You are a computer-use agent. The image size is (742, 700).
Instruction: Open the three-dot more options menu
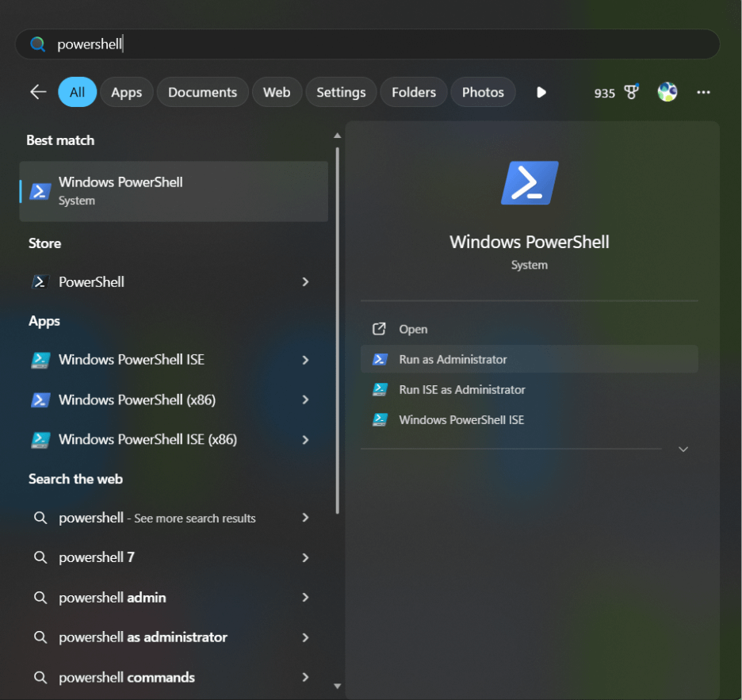pyautogui.click(x=703, y=92)
